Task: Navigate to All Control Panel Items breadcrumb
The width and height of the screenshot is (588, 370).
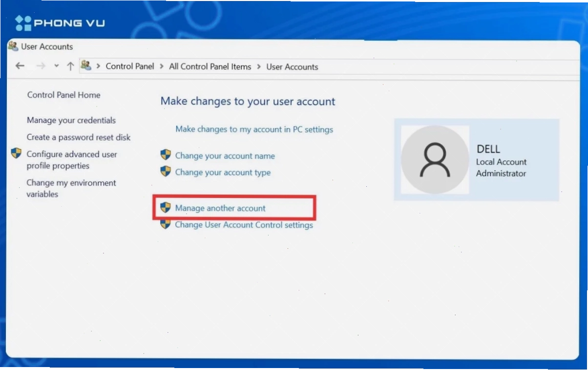Action: pos(210,66)
